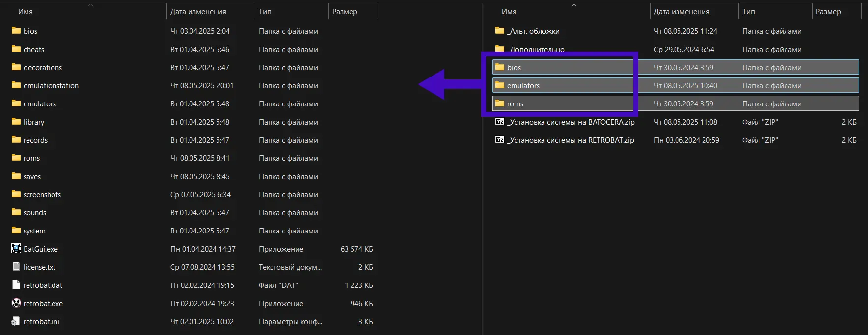Viewport: 868px width, 335px height.
Task: Sort left pane by Размер column
Action: (345, 12)
